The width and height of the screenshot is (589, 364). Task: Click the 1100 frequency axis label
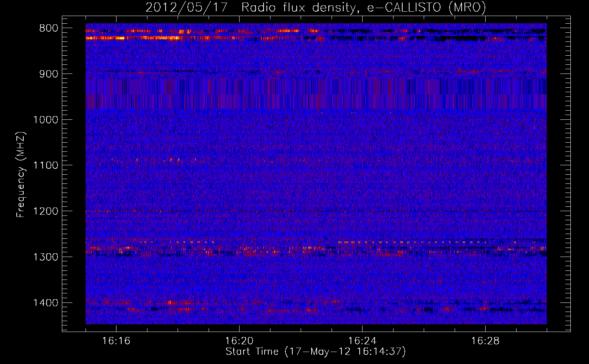[46, 166]
